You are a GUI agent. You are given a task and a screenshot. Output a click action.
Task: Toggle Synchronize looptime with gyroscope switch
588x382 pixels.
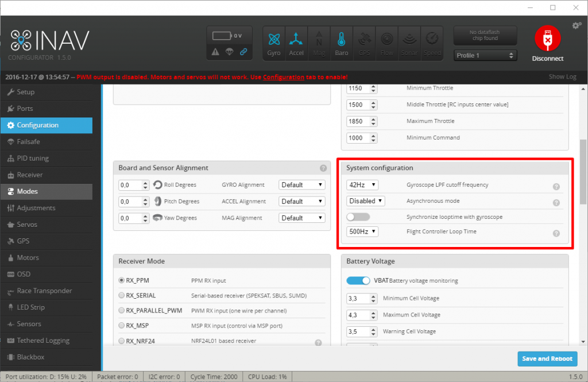coord(358,217)
